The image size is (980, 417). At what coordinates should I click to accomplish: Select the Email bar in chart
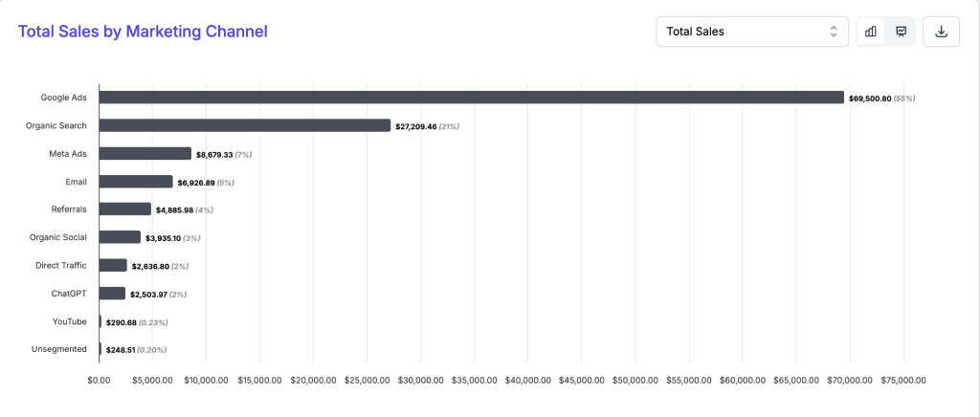point(136,182)
